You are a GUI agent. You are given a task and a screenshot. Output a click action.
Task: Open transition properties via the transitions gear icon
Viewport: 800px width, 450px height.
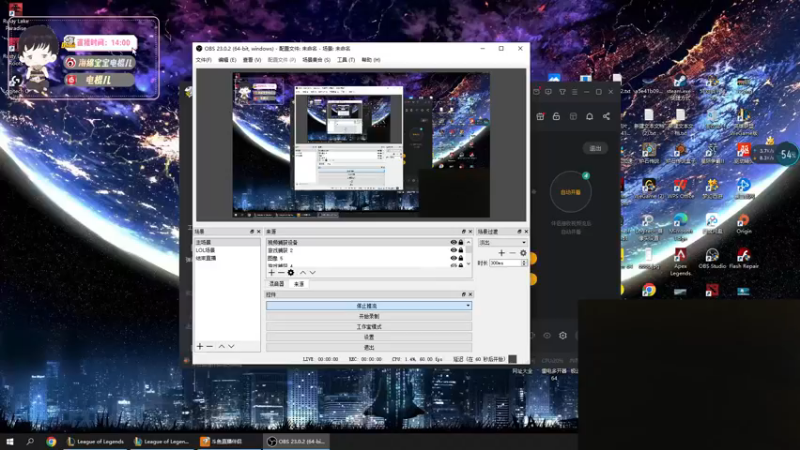tap(523, 253)
